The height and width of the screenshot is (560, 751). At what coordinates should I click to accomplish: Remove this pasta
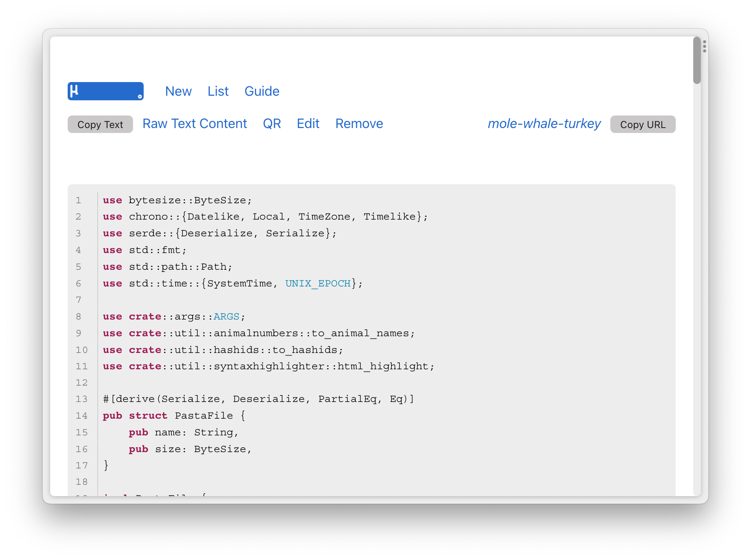359,124
